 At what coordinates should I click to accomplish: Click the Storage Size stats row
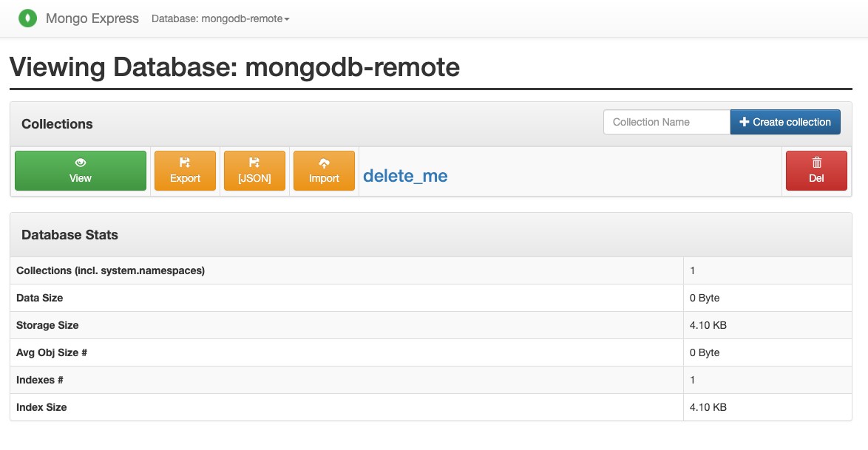[x=47, y=325]
